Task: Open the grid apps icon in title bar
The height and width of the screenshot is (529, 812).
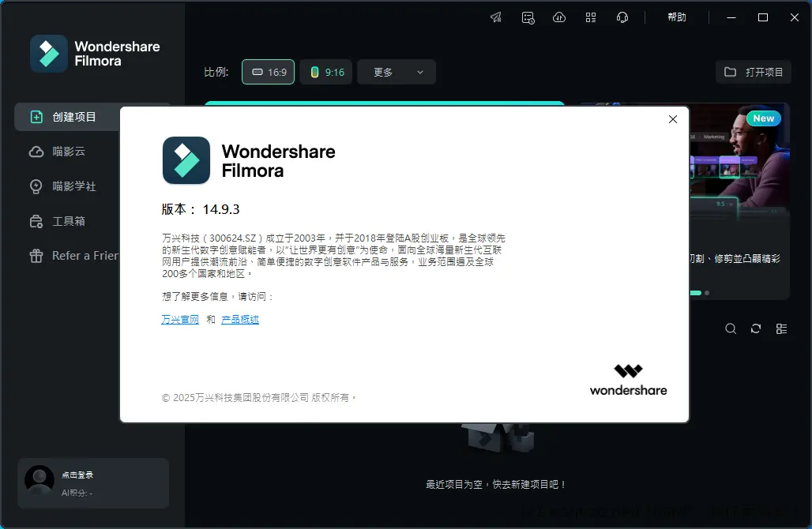Action: point(591,17)
